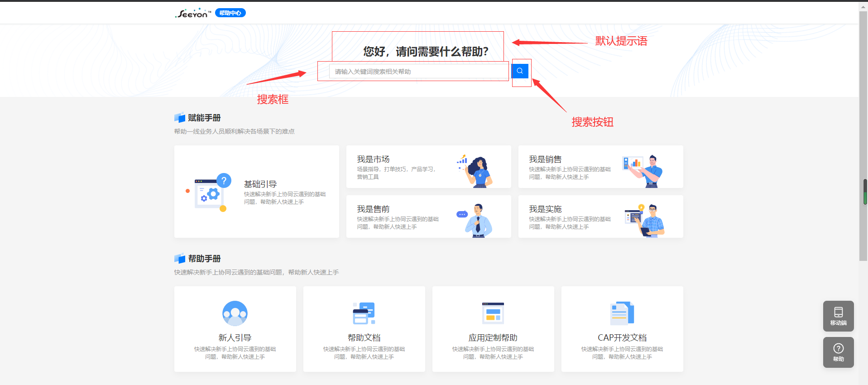Click the 赋能手册 subtitle 帮助一线业务人员 text

coord(235,131)
